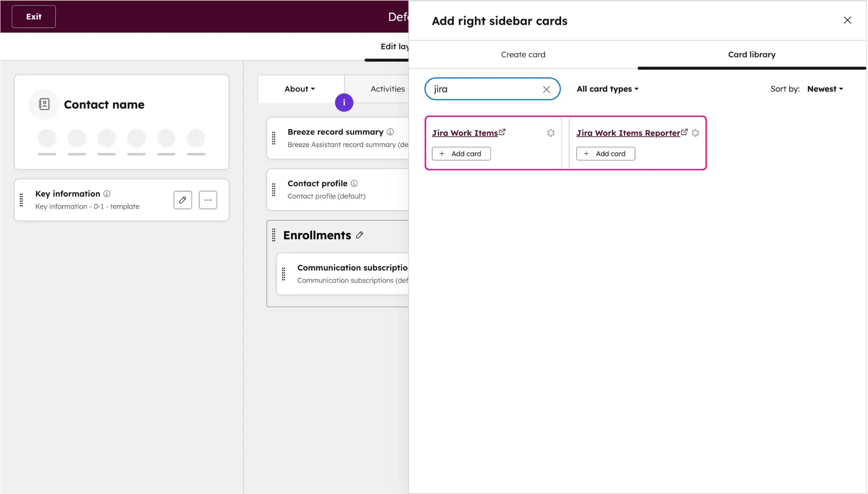This screenshot has height=494, width=868.
Task: Switch to the Create card tab
Action: click(x=523, y=54)
